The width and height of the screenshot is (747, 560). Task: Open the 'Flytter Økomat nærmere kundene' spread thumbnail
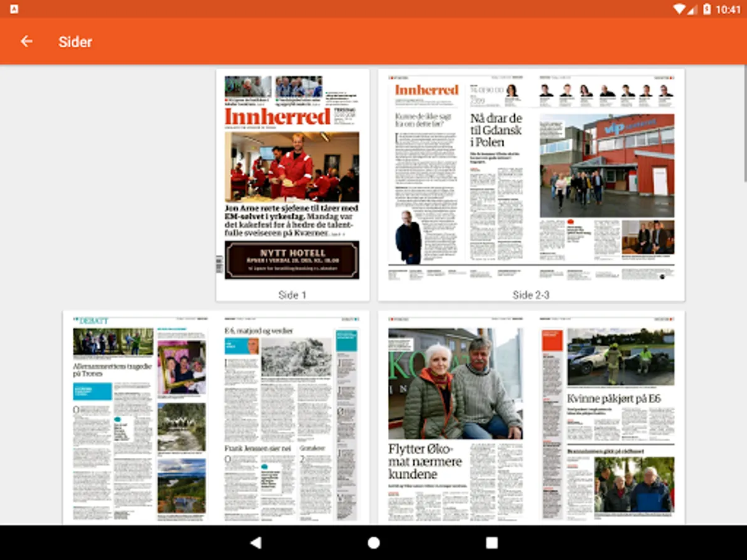click(532, 418)
